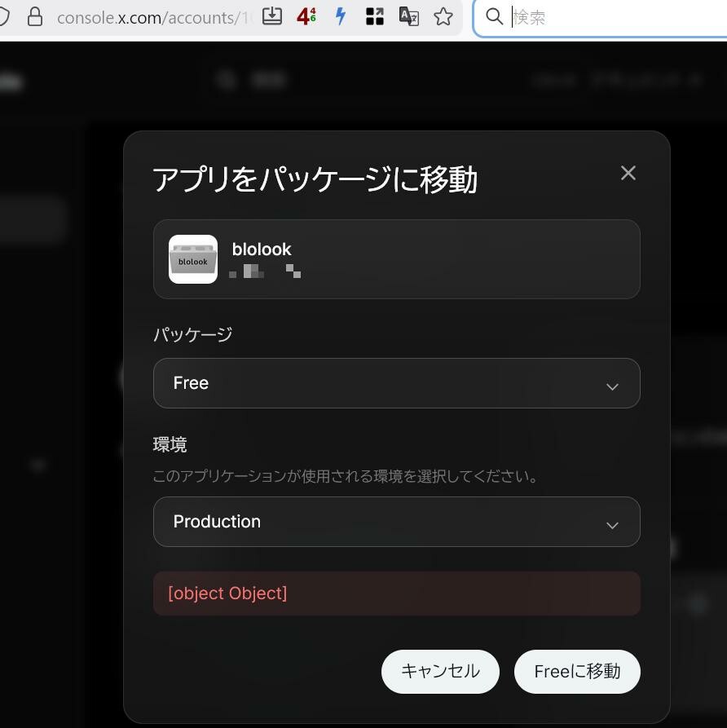Screen dimensions: 727x728
Task: Click the red 4 extension icon
Action: [x=306, y=16]
